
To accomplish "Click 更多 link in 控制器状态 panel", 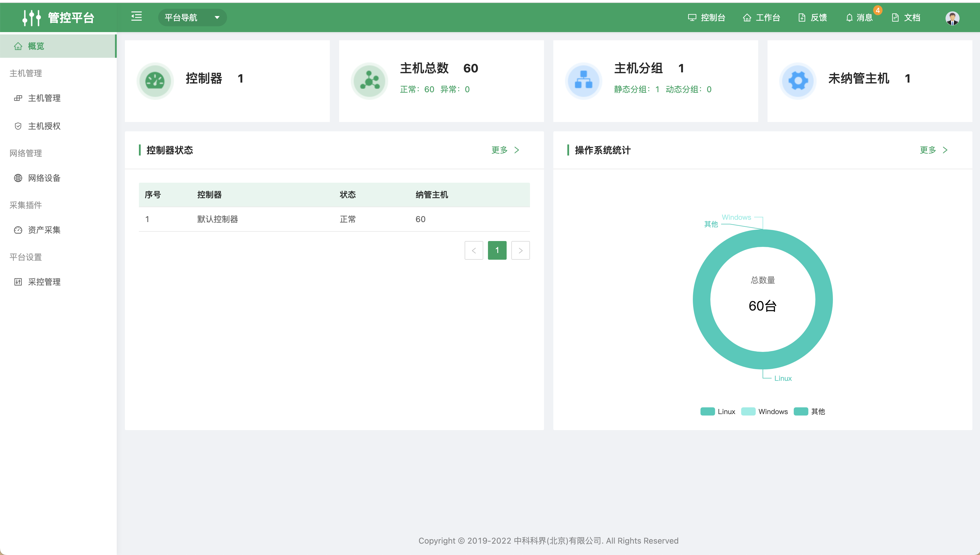I will (x=505, y=150).
